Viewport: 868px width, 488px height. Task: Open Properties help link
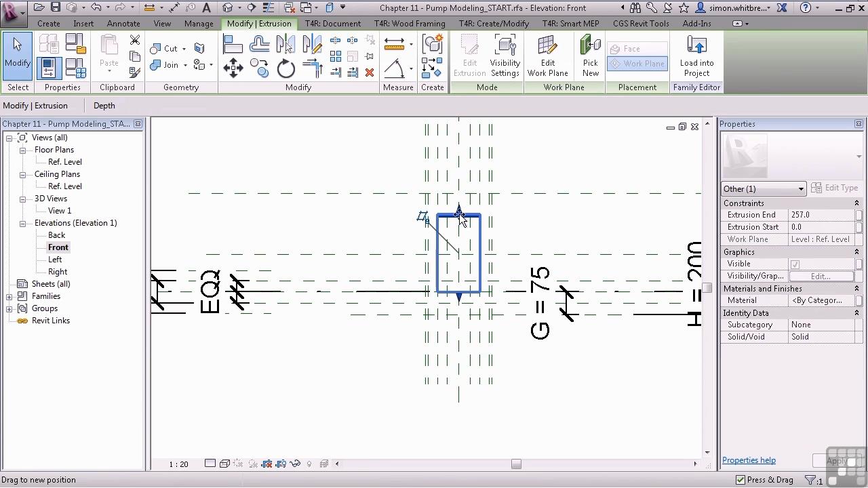[749, 460]
